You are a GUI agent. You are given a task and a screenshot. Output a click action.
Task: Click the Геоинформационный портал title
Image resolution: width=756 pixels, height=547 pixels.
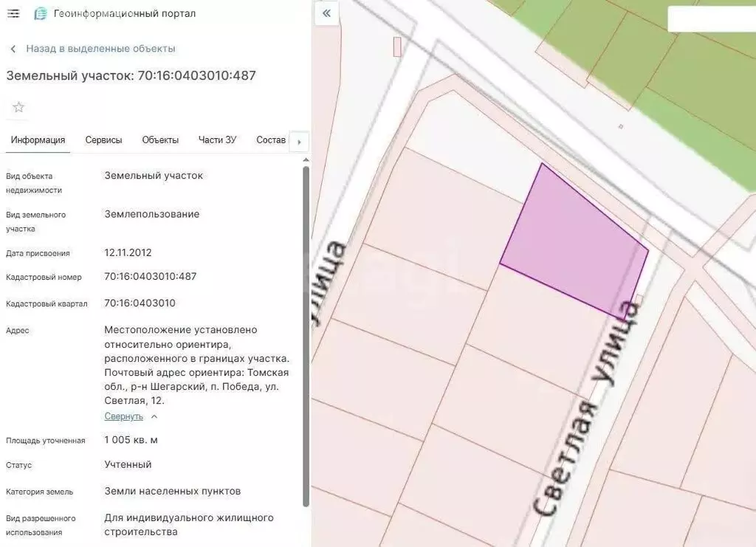coord(124,13)
